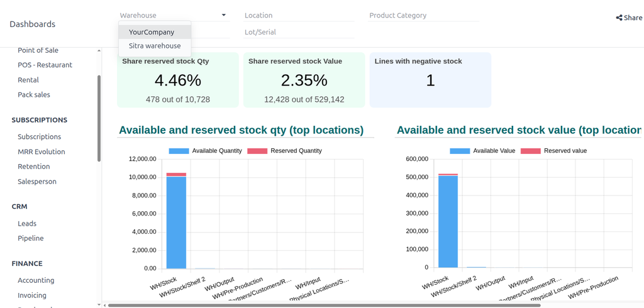644x308 pixels.
Task: Click the horizontal scrollbar at bottom
Action: point(324,305)
